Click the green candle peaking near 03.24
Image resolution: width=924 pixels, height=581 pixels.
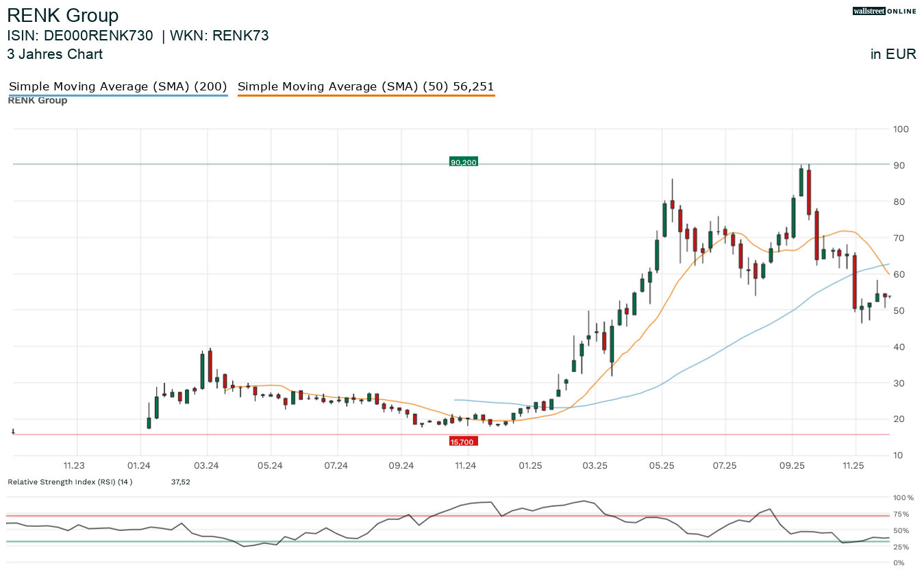(202, 371)
